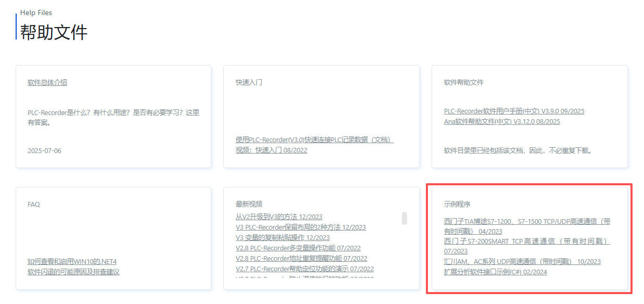Open 使用PLC-Recorder(V3.0)快速连接PLC记录数据 document link
The height and width of the screenshot is (304, 644).
coord(314,140)
